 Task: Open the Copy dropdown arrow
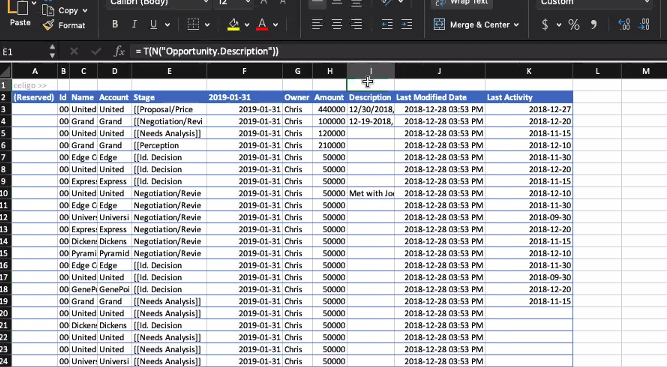(85, 11)
